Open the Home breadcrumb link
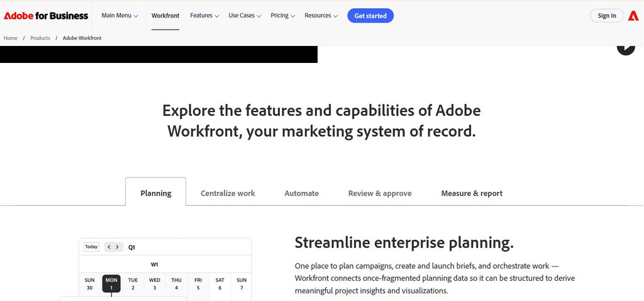The image size is (644, 301). (11, 38)
